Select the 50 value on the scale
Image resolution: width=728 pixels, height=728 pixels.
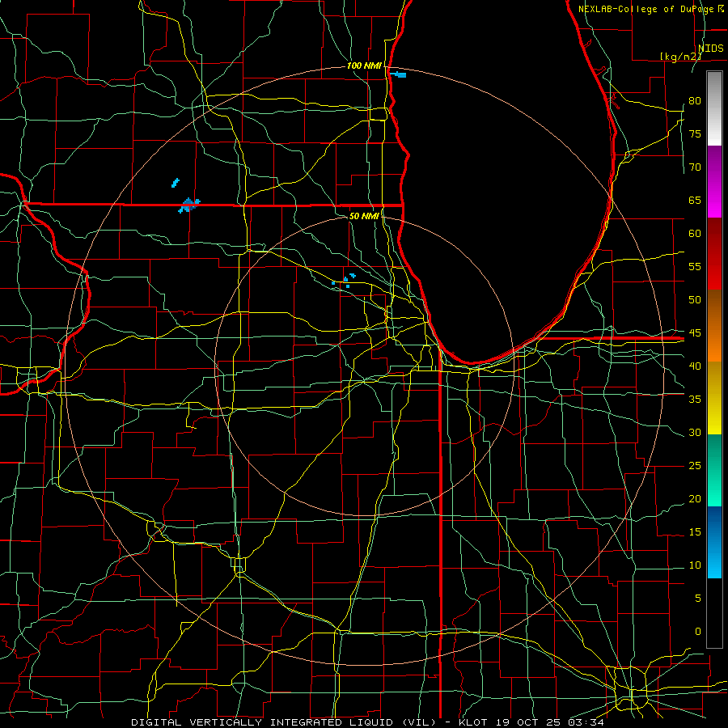(x=695, y=300)
